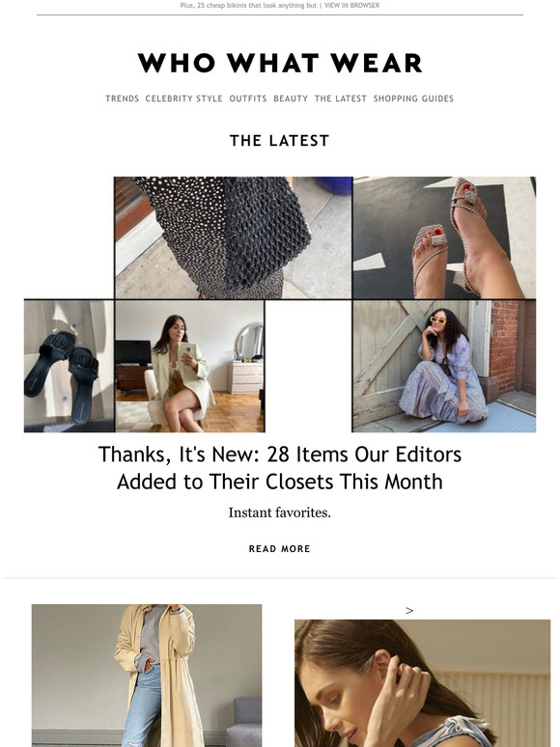Open the crystal sandals photo

[444, 237]
